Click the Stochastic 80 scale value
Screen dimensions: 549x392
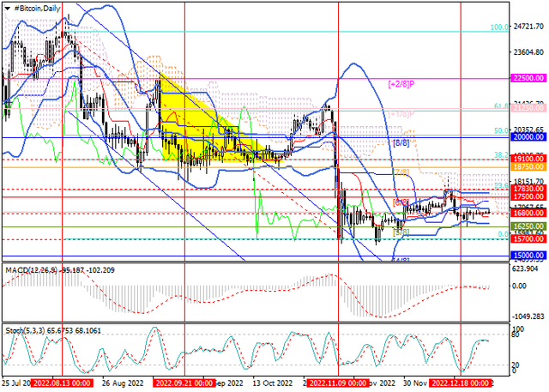516,335
